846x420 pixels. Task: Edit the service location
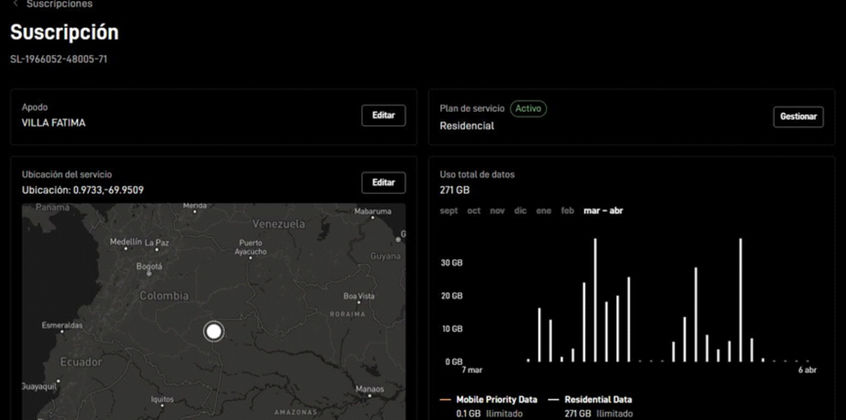(383, 182)
